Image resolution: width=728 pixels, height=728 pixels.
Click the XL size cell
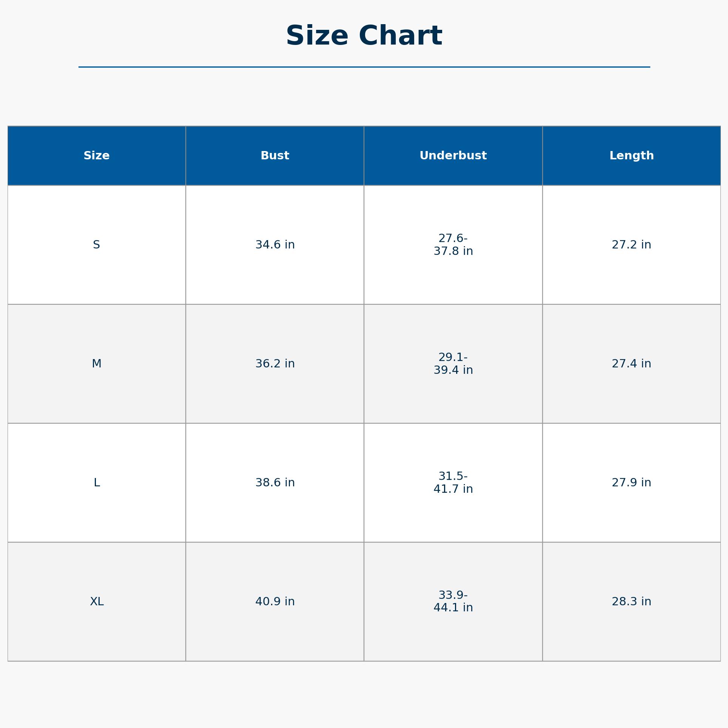97,602
